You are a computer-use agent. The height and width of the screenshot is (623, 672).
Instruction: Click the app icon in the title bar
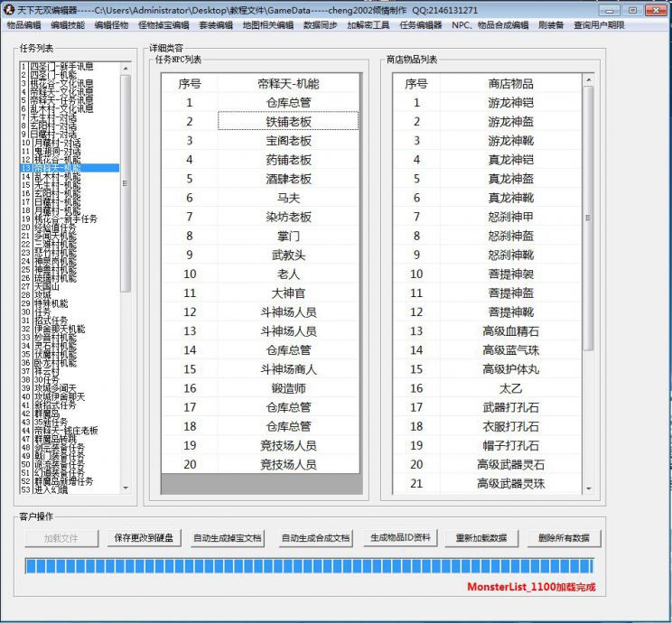pos(9,9)
